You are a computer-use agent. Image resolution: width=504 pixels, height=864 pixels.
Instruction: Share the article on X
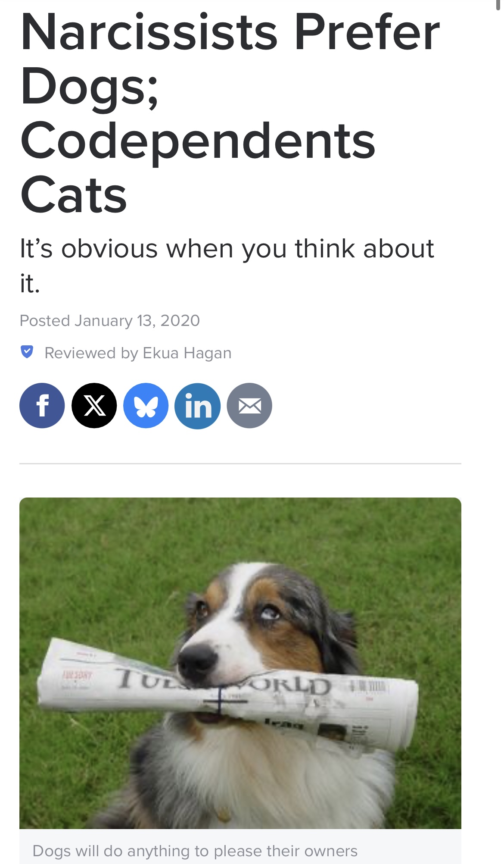pyautogui.click(x=94, y=405)
